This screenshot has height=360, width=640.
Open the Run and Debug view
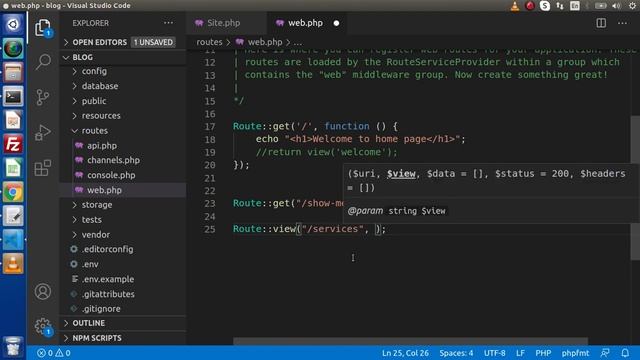[43, 132]
